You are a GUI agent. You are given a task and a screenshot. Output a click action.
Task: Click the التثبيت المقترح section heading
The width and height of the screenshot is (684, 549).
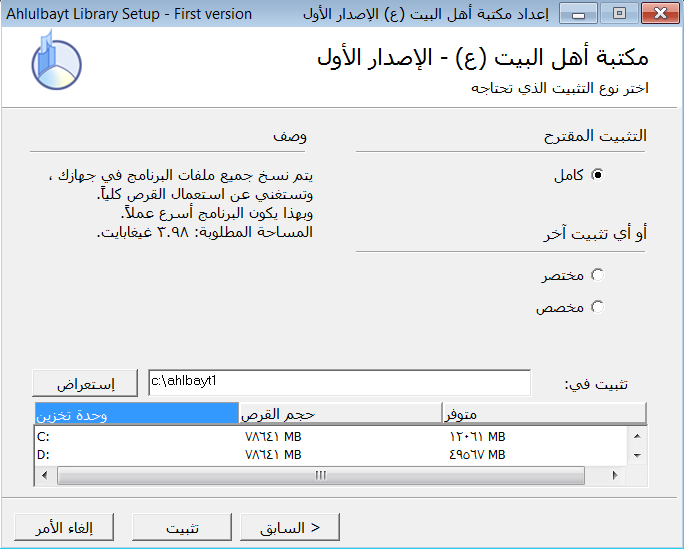pos(595,136)
